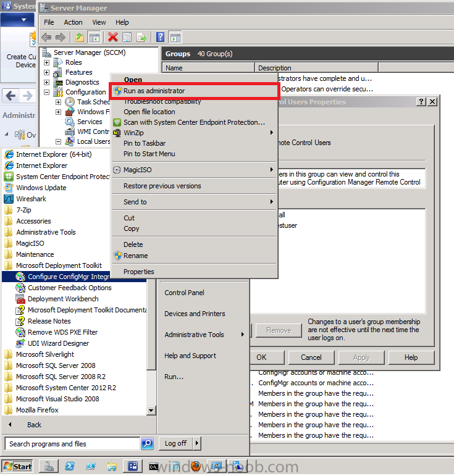This screenshot has width=454, height=476.
Task: Click the Show/Hide action pane toolbar icon
Action: coord(175,37)
